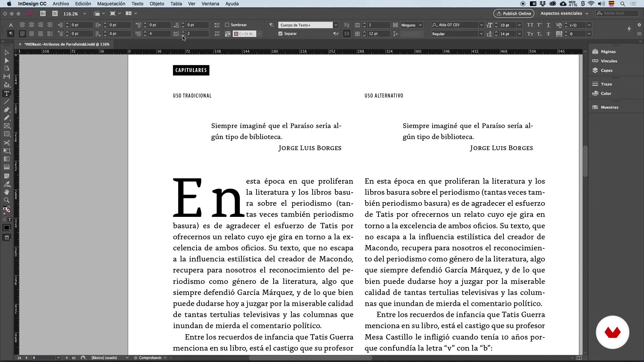Click the numbered list icon
The width and height of the screenshot is (644, 362).
coord(217,34)
